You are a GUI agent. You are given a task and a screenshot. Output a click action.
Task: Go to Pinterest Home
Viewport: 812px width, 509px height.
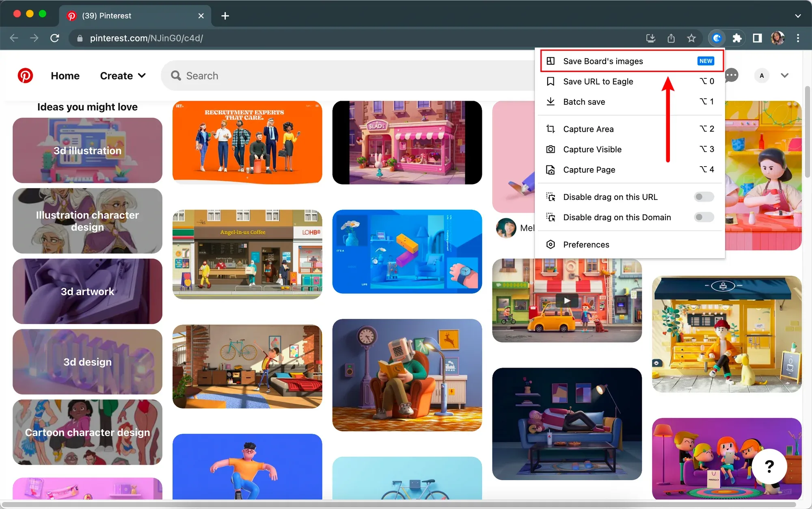65,76
